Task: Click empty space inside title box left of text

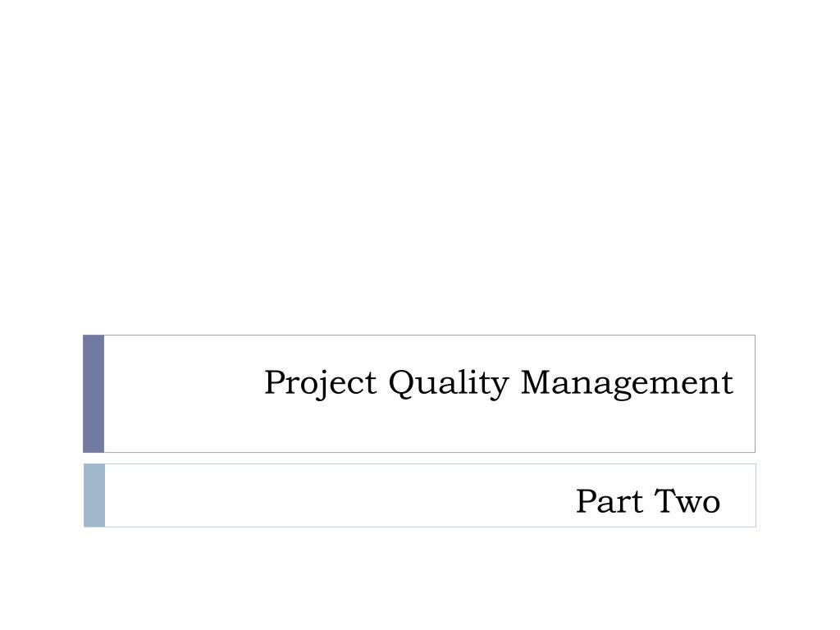Action: point(182,394)
